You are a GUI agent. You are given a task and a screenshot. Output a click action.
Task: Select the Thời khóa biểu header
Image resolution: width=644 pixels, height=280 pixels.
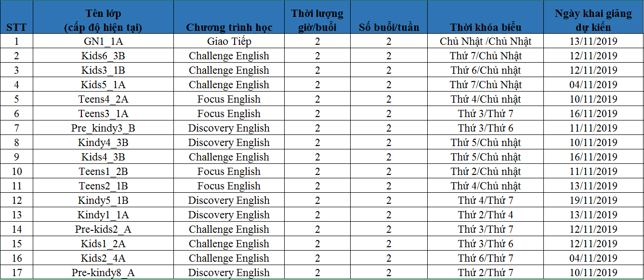(x=486, y=27)
